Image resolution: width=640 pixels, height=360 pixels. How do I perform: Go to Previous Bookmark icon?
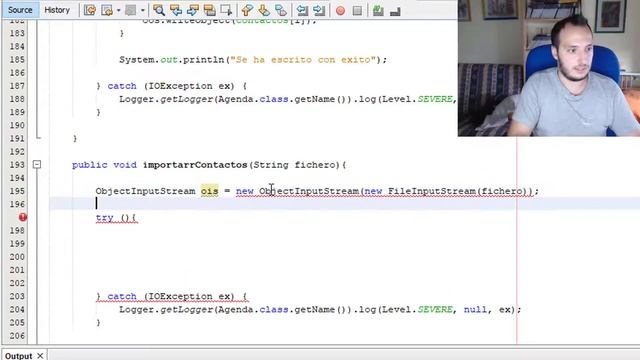(x=247, y=10)
